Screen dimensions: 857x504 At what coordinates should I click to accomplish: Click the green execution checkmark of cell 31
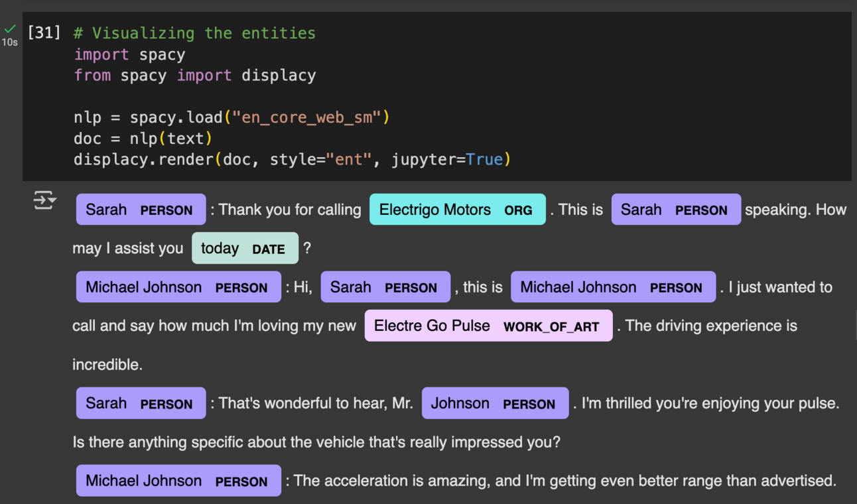[x=10, y=29]
